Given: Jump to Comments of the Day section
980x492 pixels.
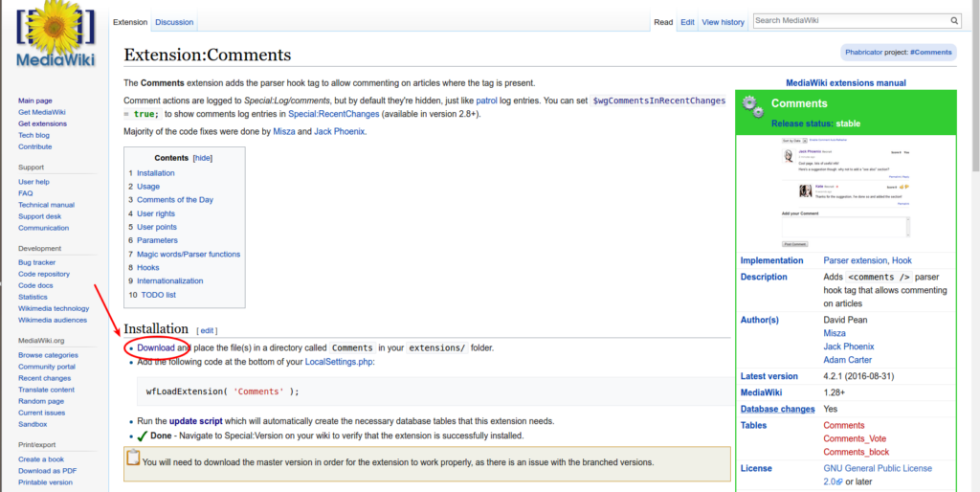Looking at the screenshot, I should 175,200.
